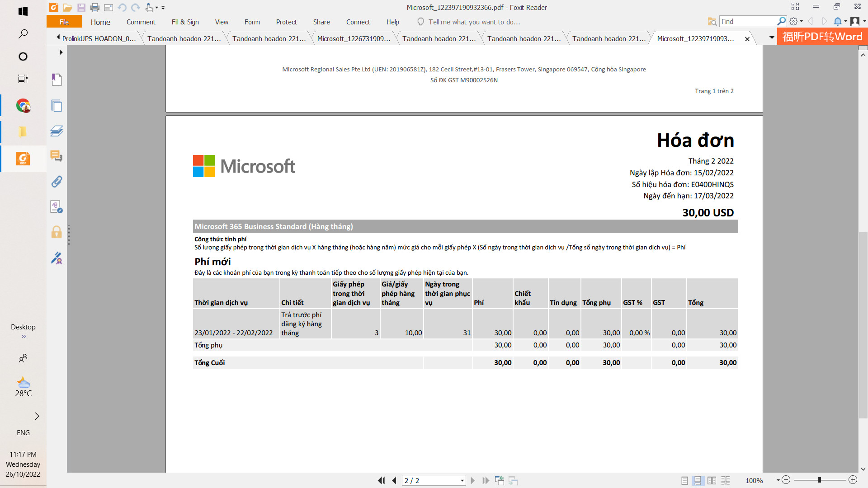Click the PDF to Word banner button

click(x=822, y=37)
